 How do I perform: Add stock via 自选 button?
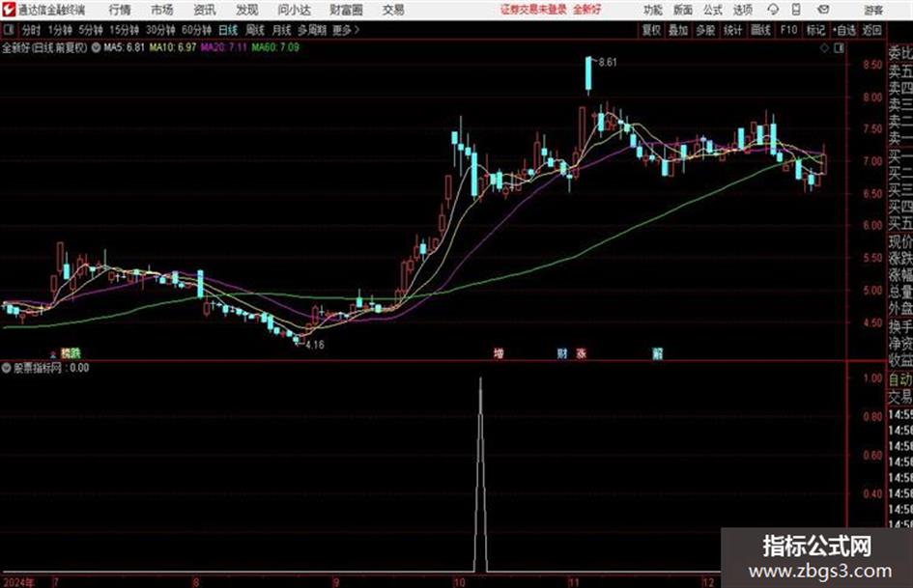pos(844,30)
